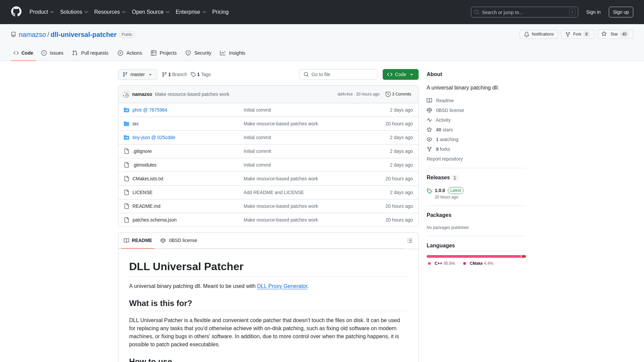Expand the Enterprise menu
This screenshot has height=362, width=644.
pos(191,12)
